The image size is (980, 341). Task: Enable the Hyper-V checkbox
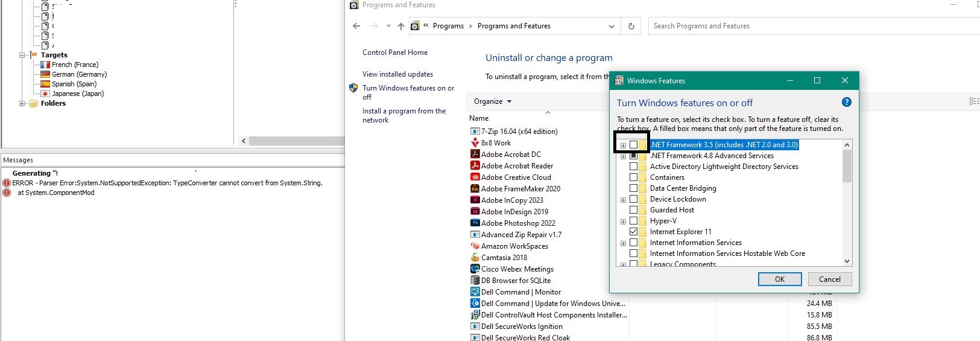coord(633,221)
